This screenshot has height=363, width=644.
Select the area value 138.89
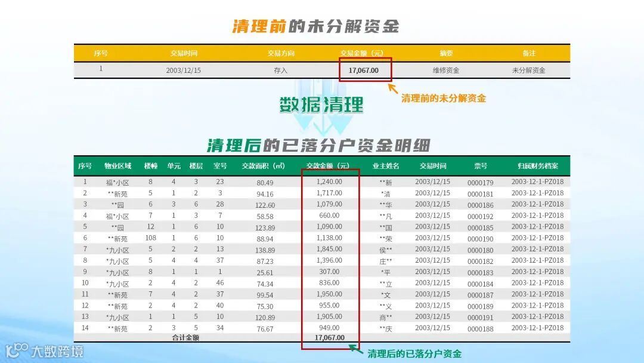265,250
